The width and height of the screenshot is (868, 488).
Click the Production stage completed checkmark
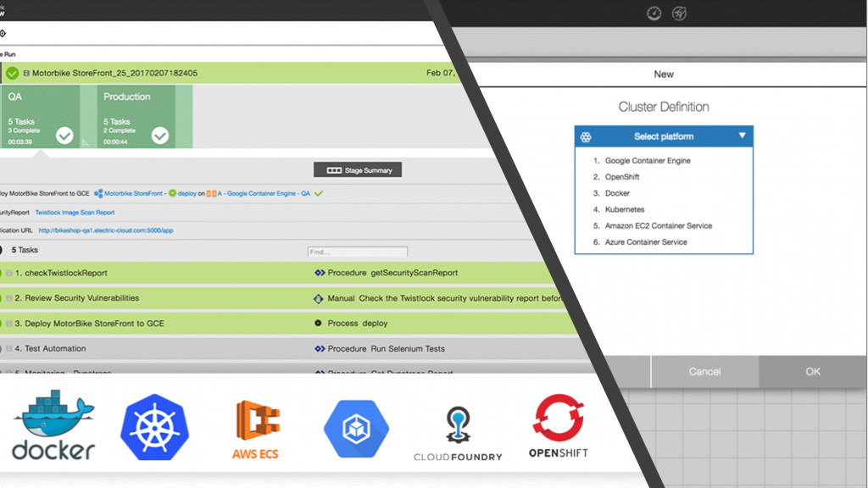coord(160,136)
